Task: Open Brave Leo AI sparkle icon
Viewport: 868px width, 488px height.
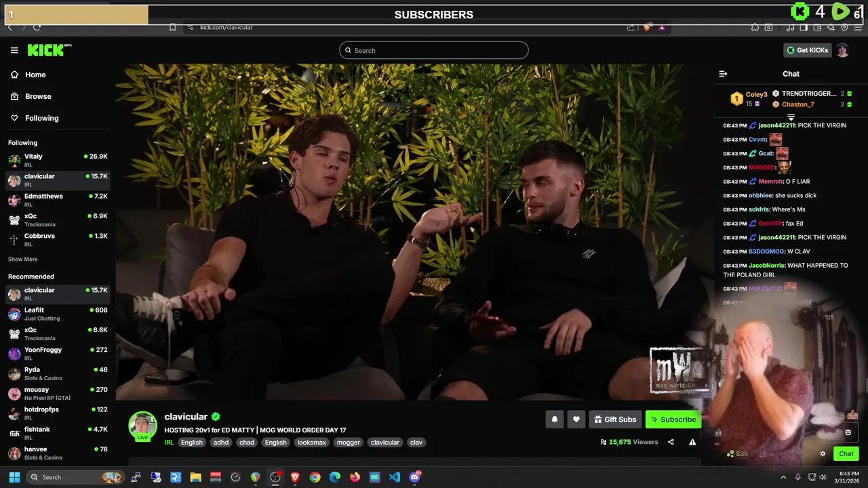Action: 831,27
